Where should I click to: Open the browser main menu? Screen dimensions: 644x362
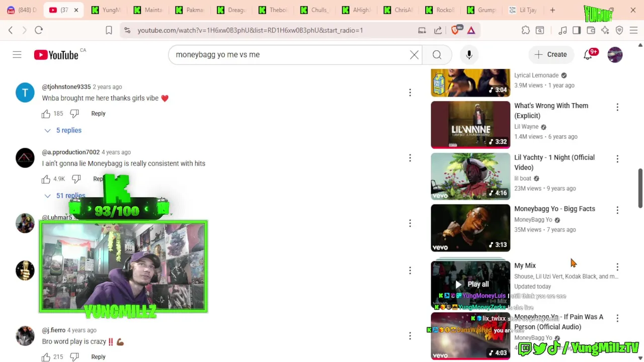633,30
